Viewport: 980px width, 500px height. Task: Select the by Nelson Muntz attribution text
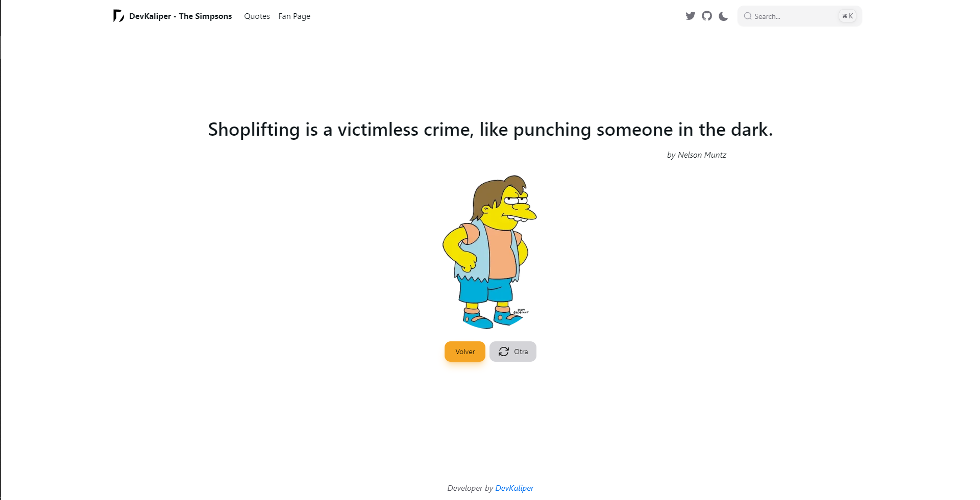[x=697, y=155]
